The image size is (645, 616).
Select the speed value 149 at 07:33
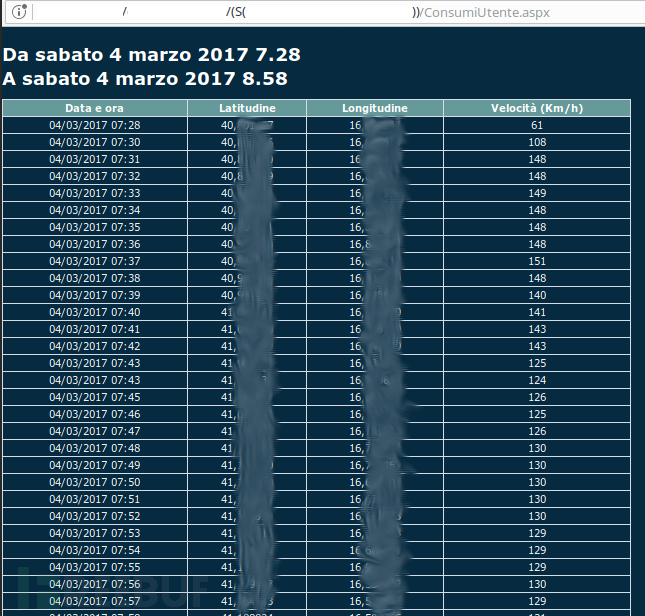coord(537,193)
